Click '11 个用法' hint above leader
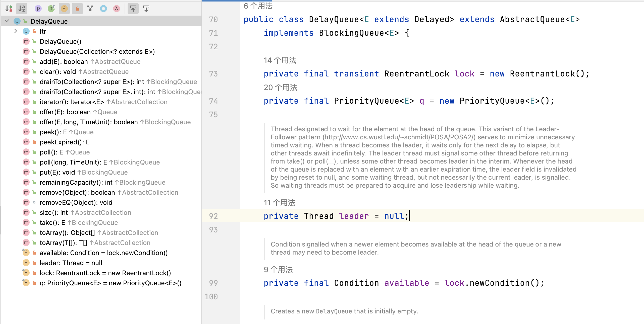 pyautogui.click(x=279, y=203)
